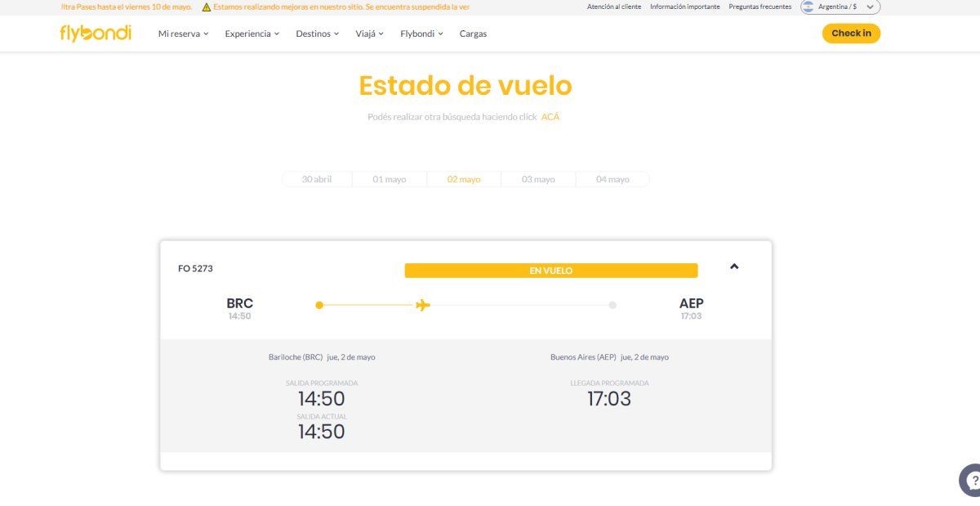
Task: Switch to the 03 mayo date tab
Action: 538,178
